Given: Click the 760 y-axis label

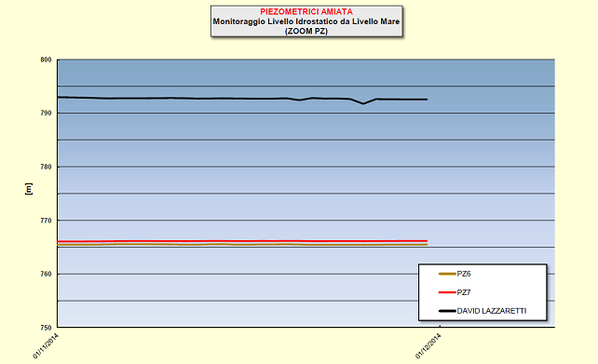Looking at the screenshot, I should (46, 274).
